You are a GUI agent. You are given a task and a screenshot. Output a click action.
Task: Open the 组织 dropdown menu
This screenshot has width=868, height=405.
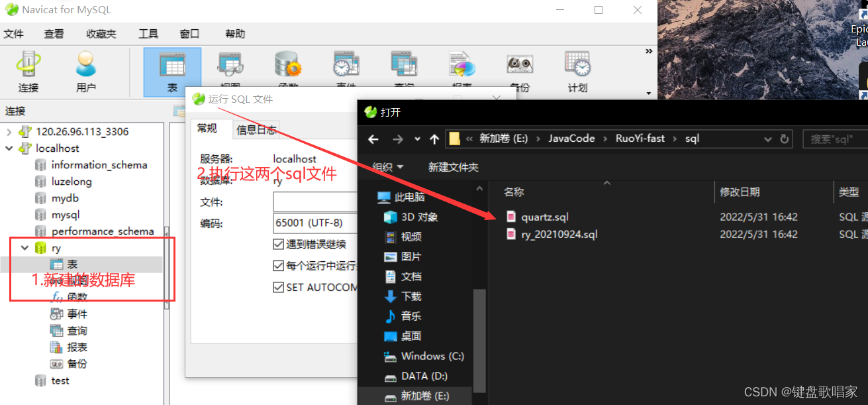(x=388, y=167)
